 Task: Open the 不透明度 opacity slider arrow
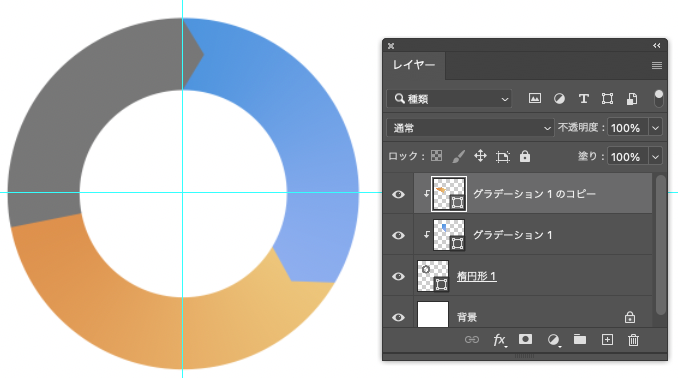[x=656, y=128]
